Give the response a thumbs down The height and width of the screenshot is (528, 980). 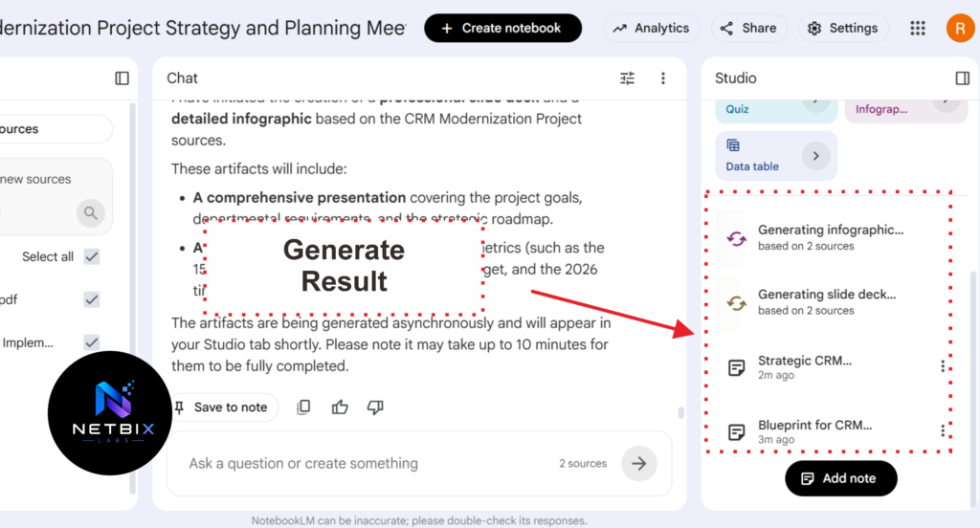(x=375, y=407)
